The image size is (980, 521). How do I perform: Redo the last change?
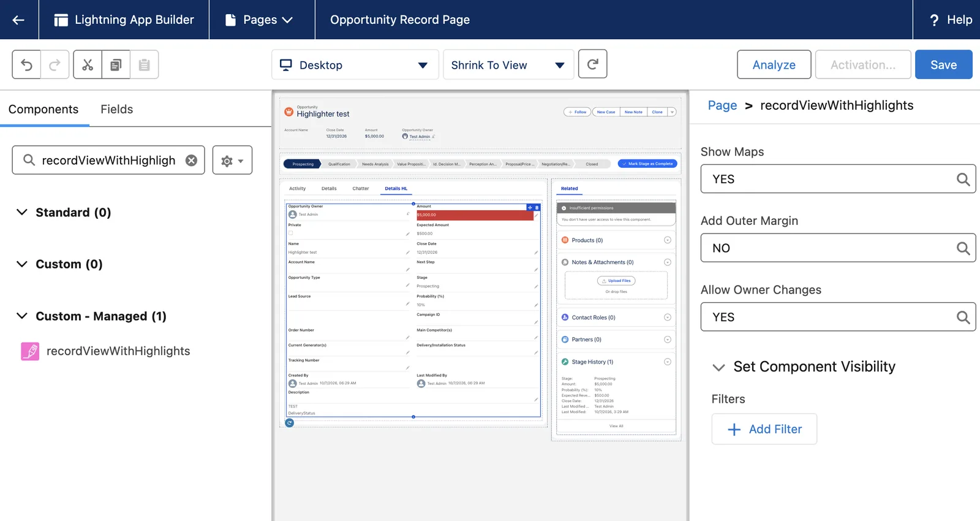point(55,65)
